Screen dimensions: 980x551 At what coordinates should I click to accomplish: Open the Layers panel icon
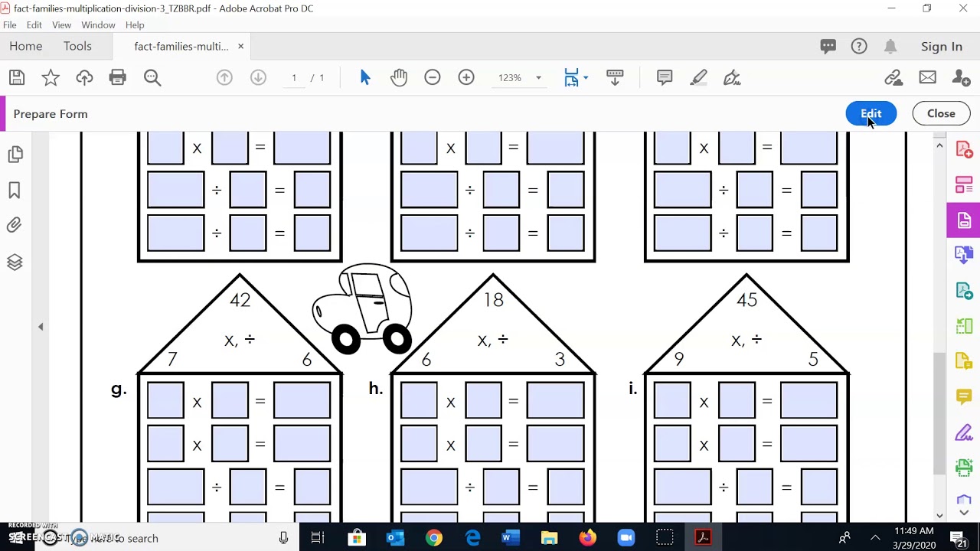15,262
